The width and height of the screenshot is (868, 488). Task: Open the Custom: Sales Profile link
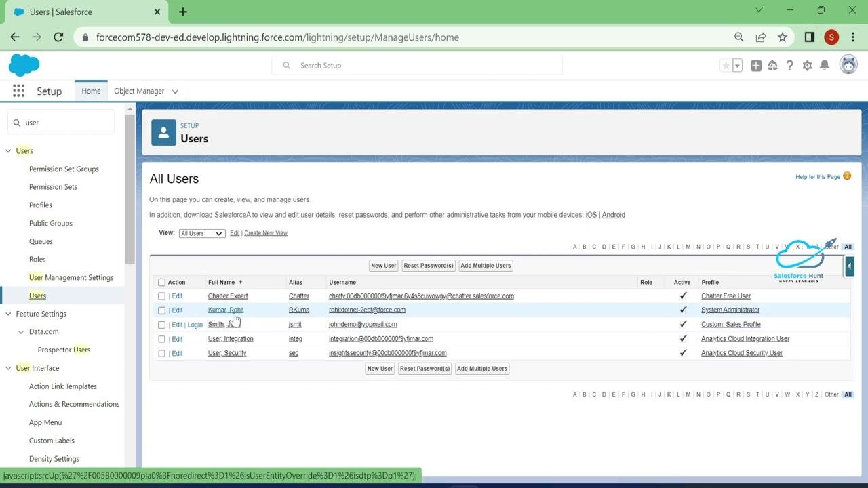(731, 325)
